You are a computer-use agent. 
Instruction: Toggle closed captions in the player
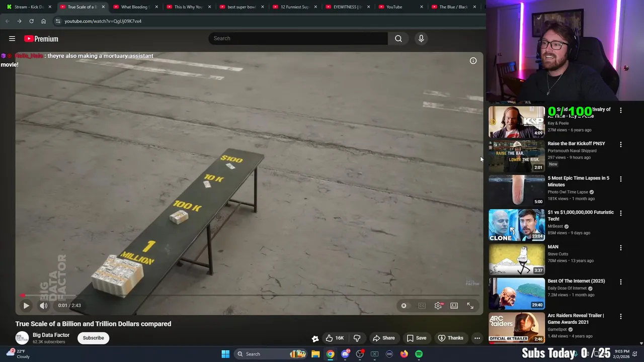point(422,306)
